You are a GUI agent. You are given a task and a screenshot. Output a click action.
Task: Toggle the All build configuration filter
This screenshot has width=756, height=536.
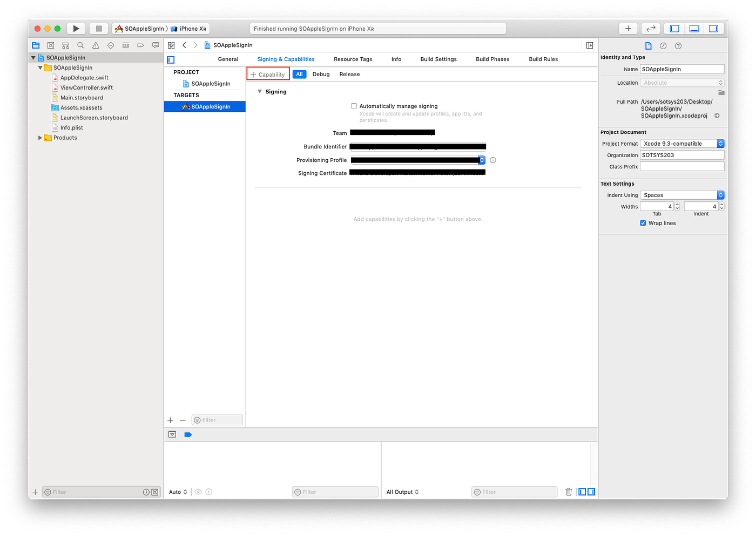click(299, 74)
